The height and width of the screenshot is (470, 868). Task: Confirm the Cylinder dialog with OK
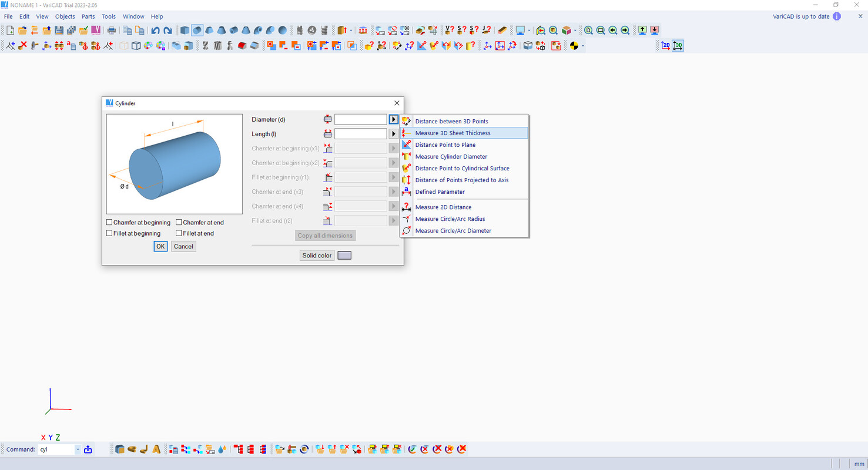tap(160, 246)
